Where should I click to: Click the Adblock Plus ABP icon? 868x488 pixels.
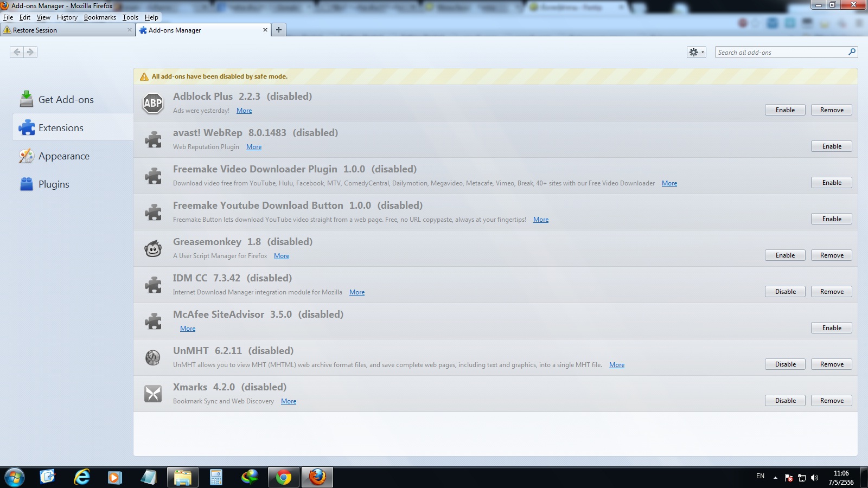[153, 103]
